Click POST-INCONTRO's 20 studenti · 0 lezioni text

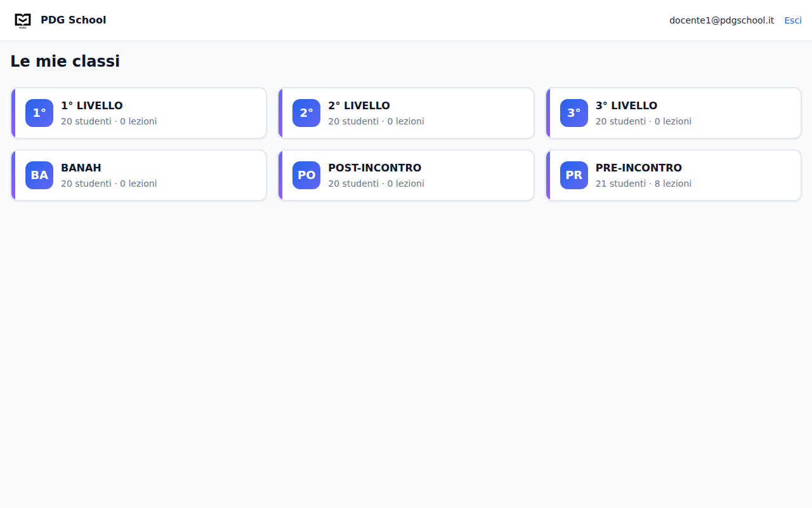(x=376, y=184)
